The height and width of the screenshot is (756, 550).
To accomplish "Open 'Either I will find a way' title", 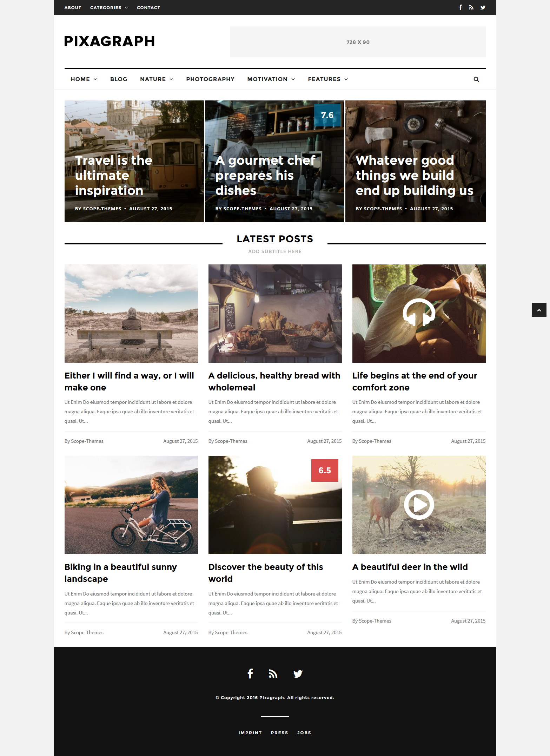I will coord(129,381).
